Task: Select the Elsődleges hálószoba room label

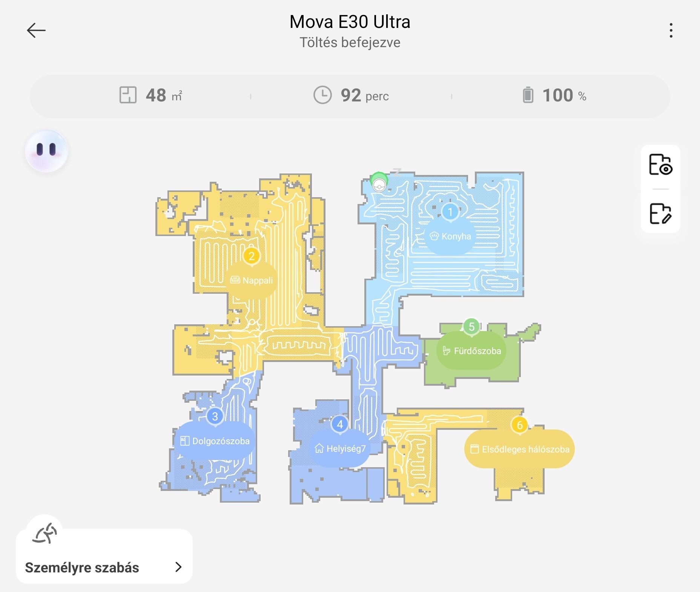Action: 520,449
